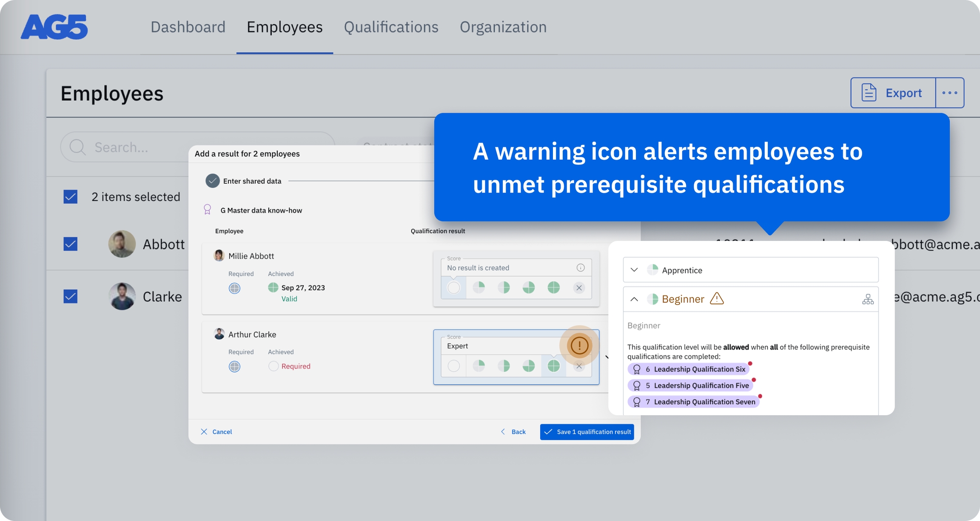Click the search magnifier icon

(77, 147)
